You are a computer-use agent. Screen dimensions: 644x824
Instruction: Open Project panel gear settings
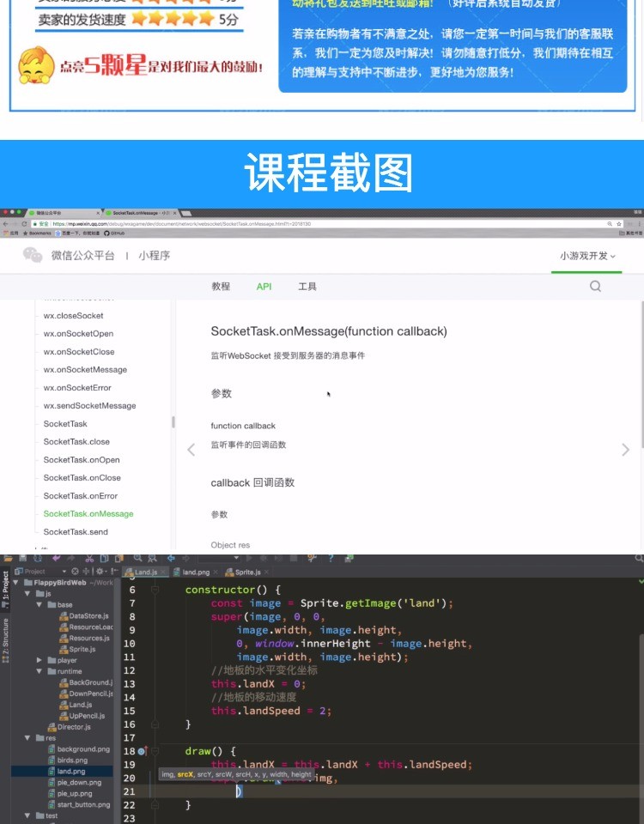pos(100,572)
